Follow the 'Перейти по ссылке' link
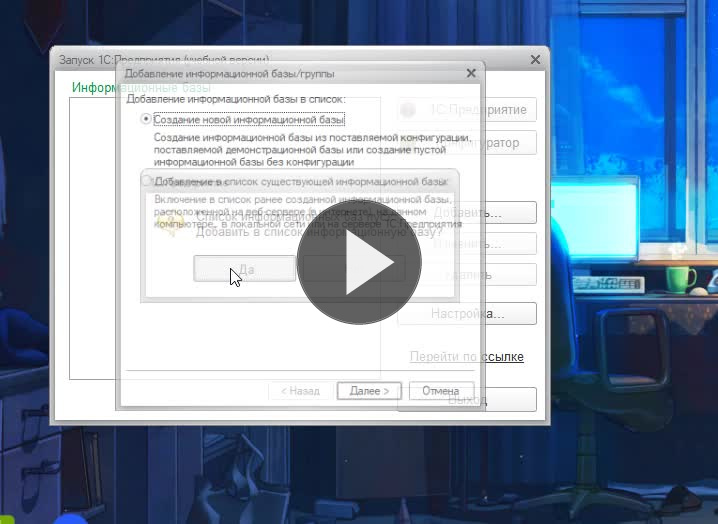The height and width of the screenshot is (524, 718). 467,356
